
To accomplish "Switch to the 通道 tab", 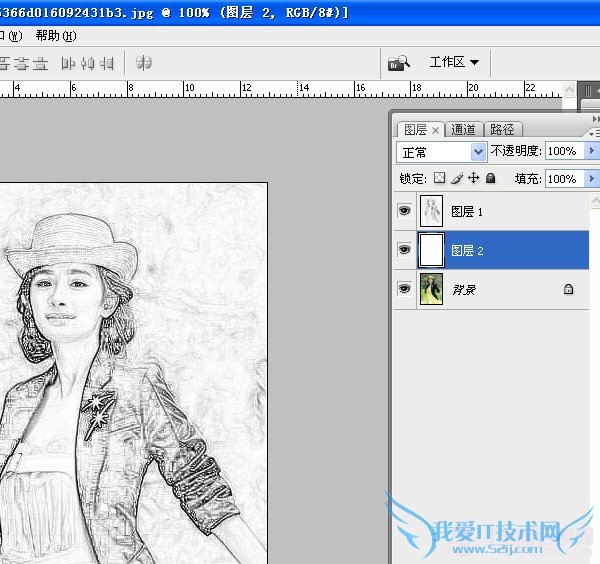I will click(463, 130).
